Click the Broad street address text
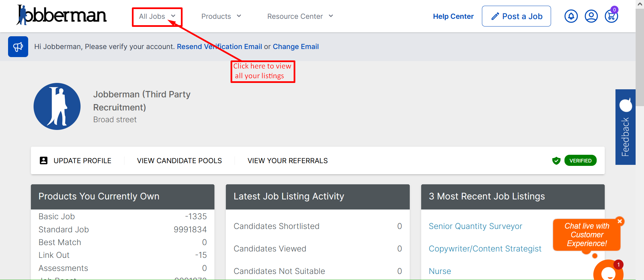The height and width of the screenshot is (280, 644). coord(115,120)
